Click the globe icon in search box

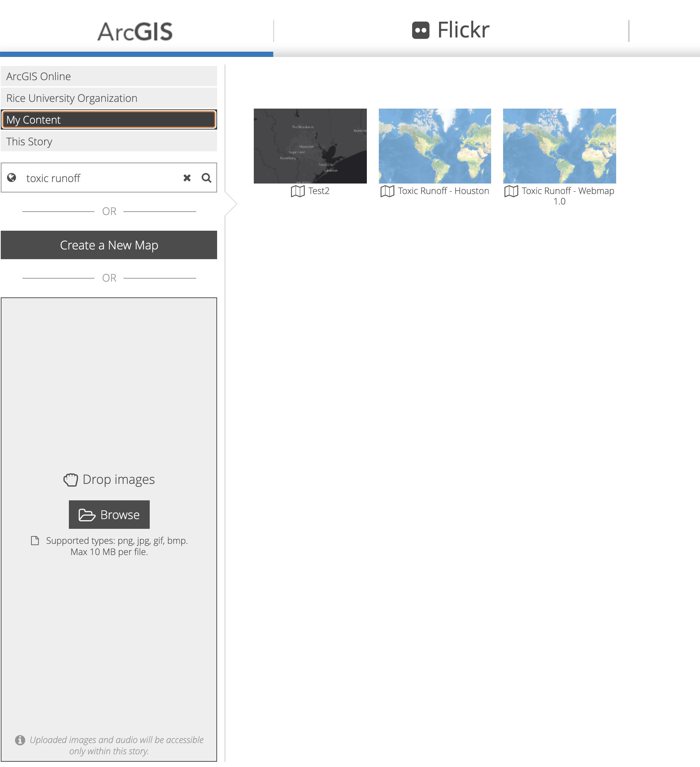click(12, 178)
